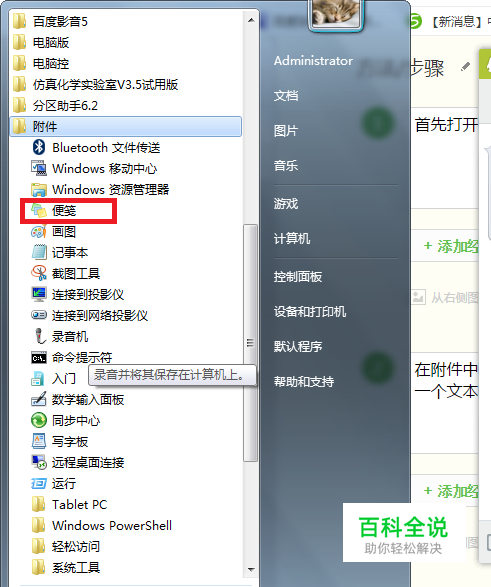The width and height of the screenshot is (491, 587).
Task: Click 帮助和支持 link
Action: coord(304,381)
